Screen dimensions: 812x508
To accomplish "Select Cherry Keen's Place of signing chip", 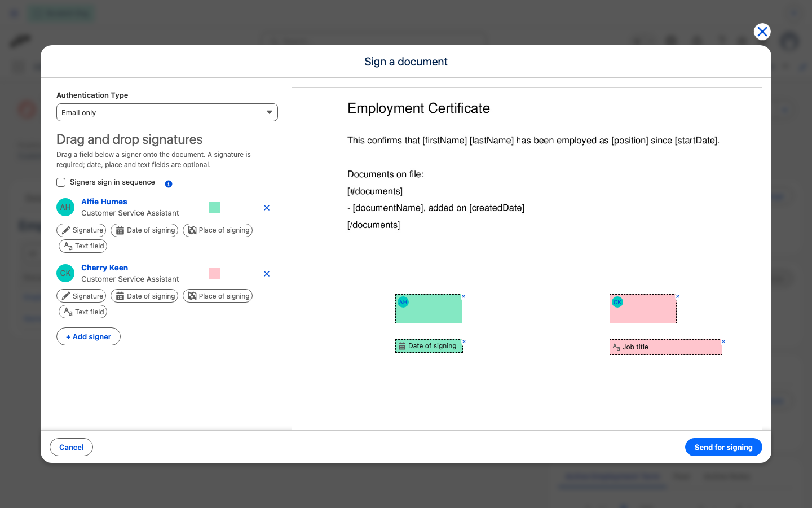I will [x=218, y=296].
